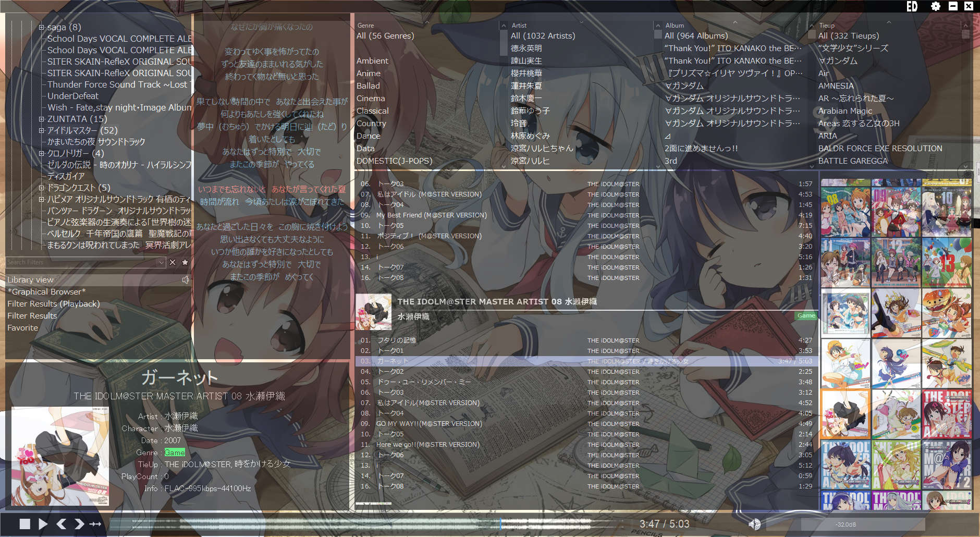Select All (1032 Artists) entry
Image resolution: width=980 pixels, height=537 pixels.
(543, 36)
